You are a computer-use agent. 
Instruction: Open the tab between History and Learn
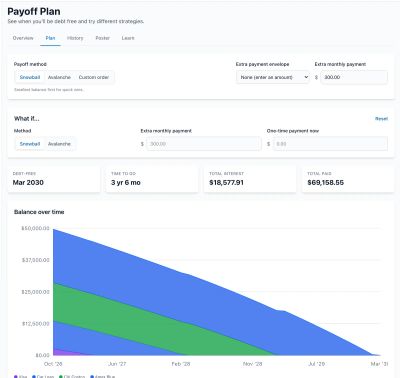tap(103, 38)
